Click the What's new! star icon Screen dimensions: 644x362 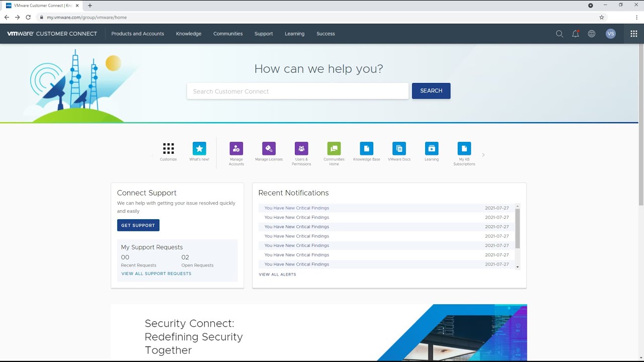point(199,148)
